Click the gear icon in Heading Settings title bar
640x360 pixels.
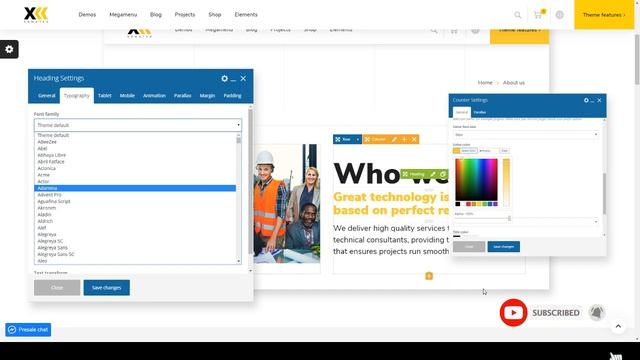pos(224,78)
